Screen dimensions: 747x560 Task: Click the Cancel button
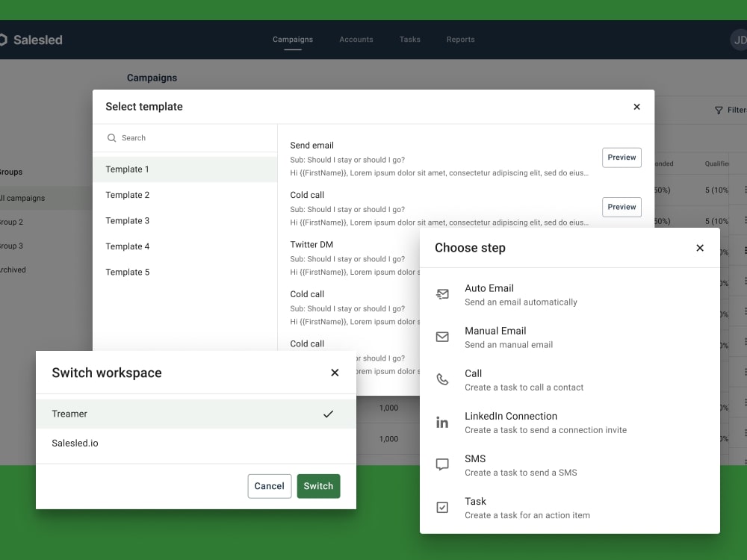tap(270, 486)
